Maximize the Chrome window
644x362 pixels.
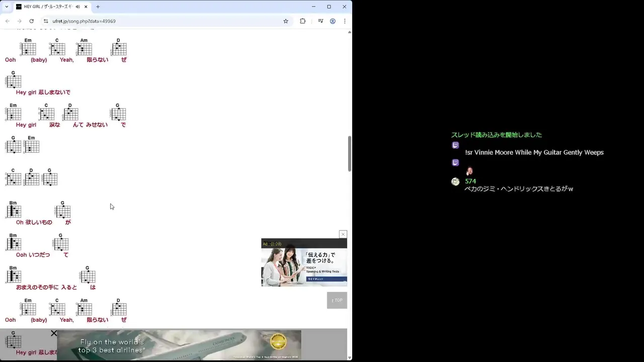point(329,7)
